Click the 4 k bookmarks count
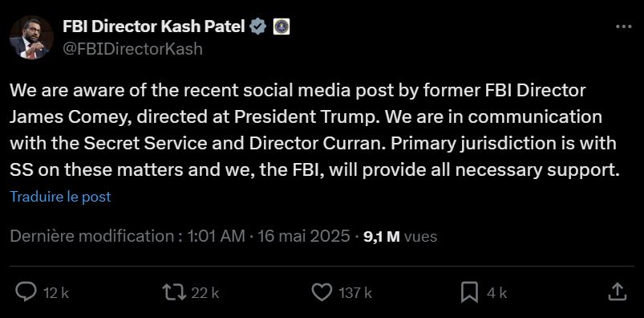Image resolution: width=644 pixels, height=318 pixels. (x=496, y=293)
